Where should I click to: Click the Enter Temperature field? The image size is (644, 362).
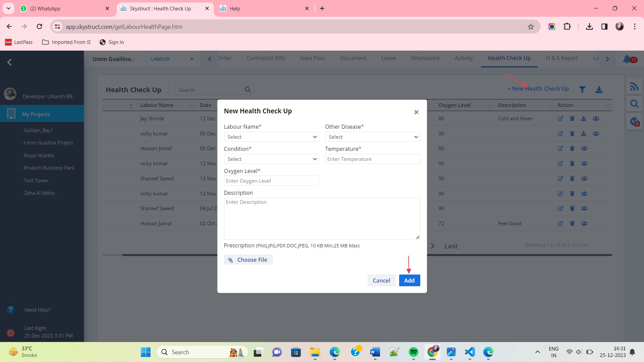pos(372,159)
